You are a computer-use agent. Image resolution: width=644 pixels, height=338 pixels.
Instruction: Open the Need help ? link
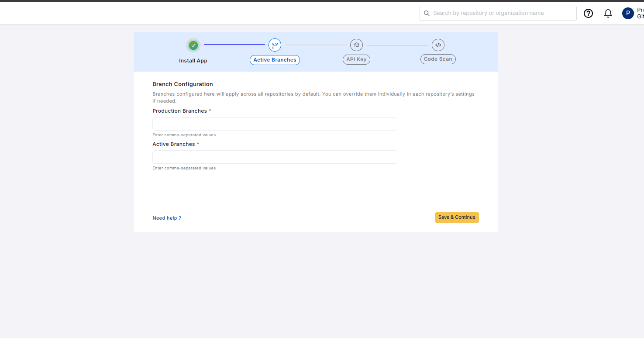tap(166, 218)
